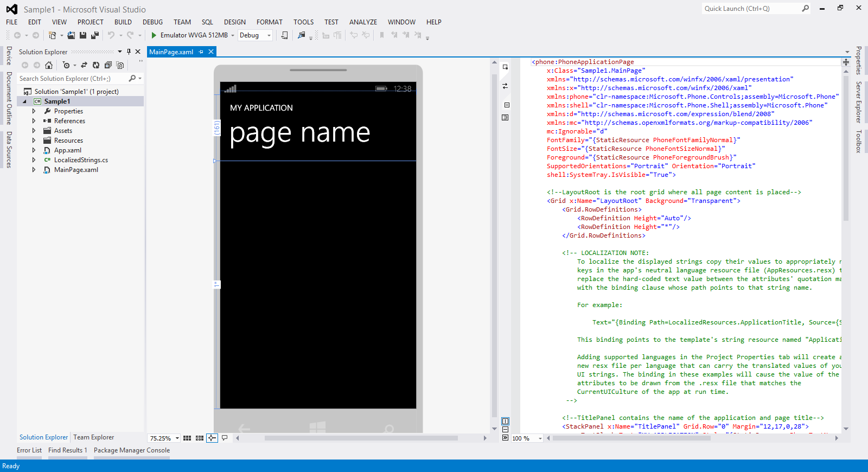Expand the App.xaml node

click(x=34, y=150)
